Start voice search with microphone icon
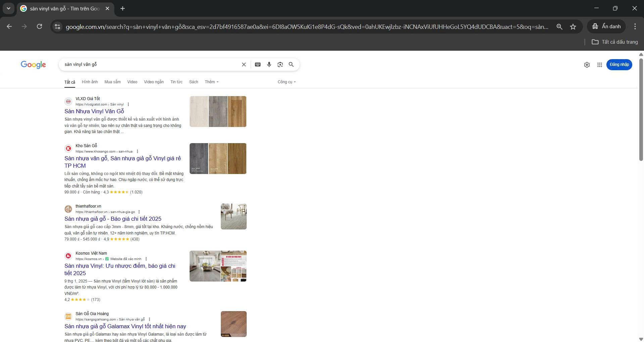Viewport: 644px width, 342px height. pos(269,65)
